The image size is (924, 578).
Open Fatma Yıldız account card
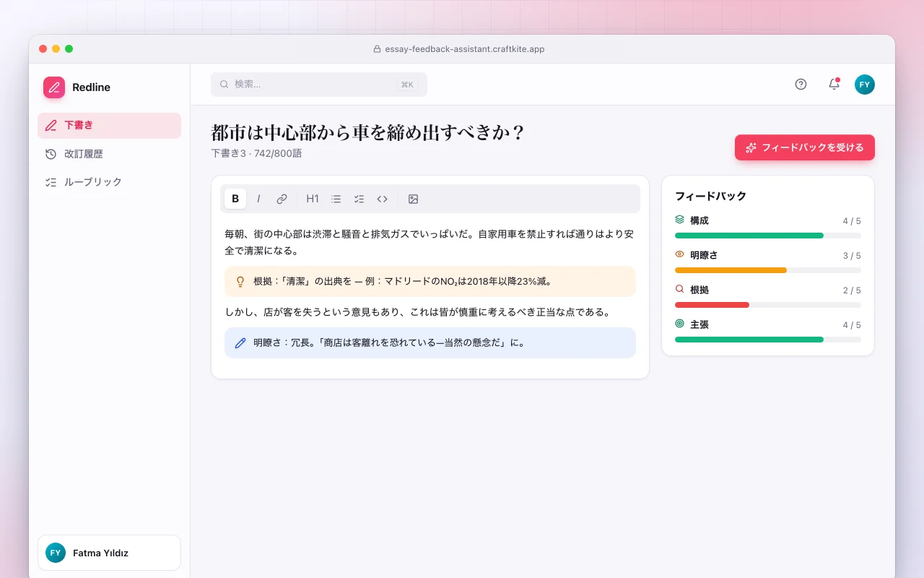click(109, 553)
